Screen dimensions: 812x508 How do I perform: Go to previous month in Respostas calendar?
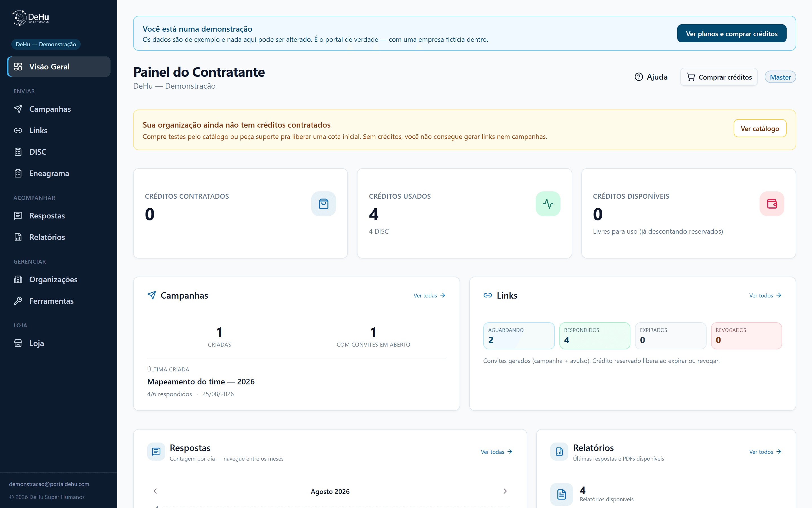pyautogui.click(x=155, y=491)
